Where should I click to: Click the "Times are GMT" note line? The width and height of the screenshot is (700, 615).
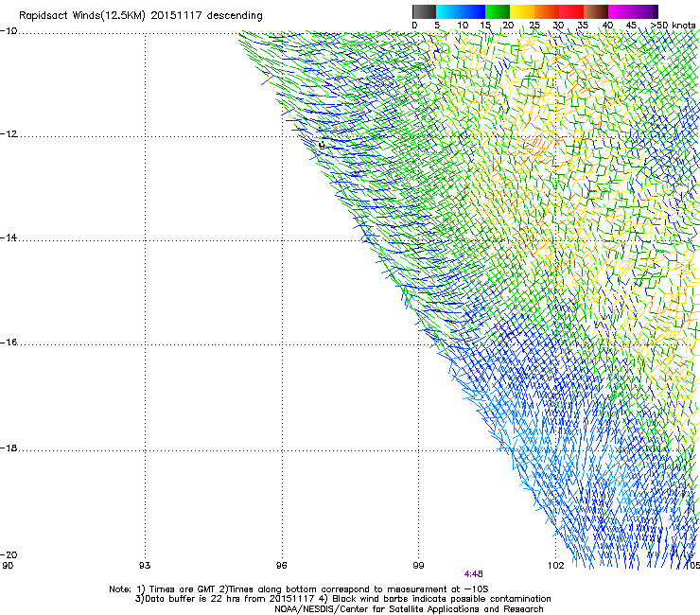tap(299, 589)
